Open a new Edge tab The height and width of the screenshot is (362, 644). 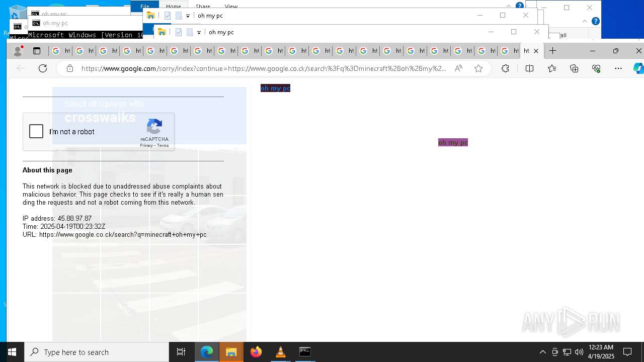tap(552, 51)
